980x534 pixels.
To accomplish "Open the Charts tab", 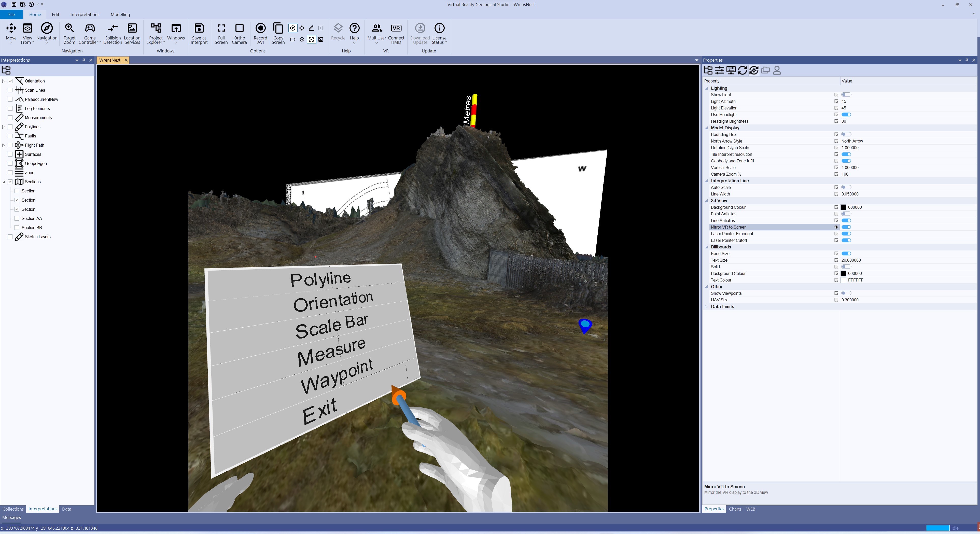I will point(735,509).
